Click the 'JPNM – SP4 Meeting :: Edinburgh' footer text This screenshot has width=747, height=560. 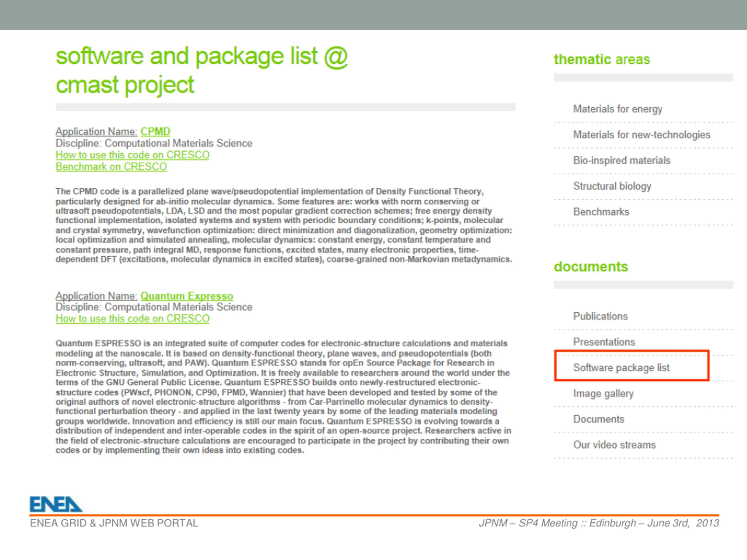(599, 523)
